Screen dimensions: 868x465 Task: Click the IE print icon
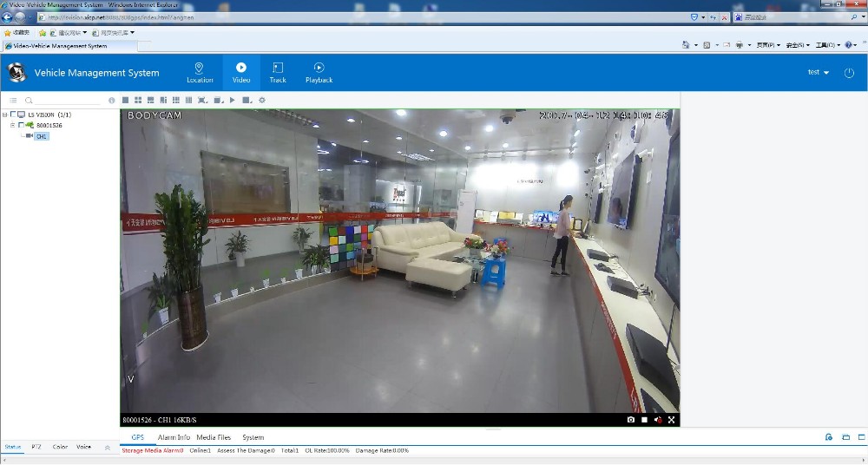[x=739, y=45]
